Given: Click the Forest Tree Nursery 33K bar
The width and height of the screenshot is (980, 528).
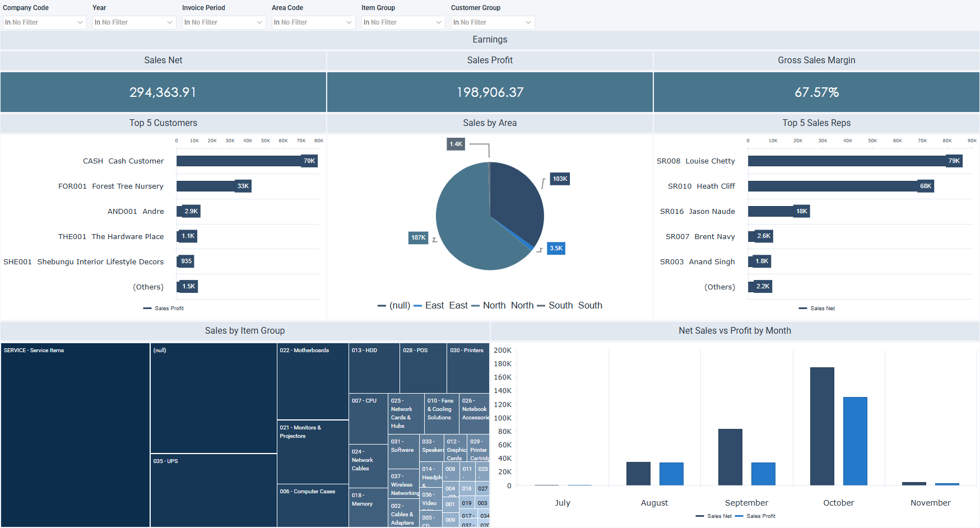Looking at the screenshot, I should (213, 186).
